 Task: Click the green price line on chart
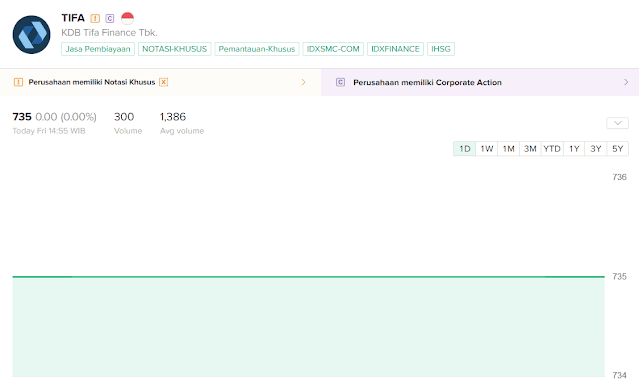[308, 277]
